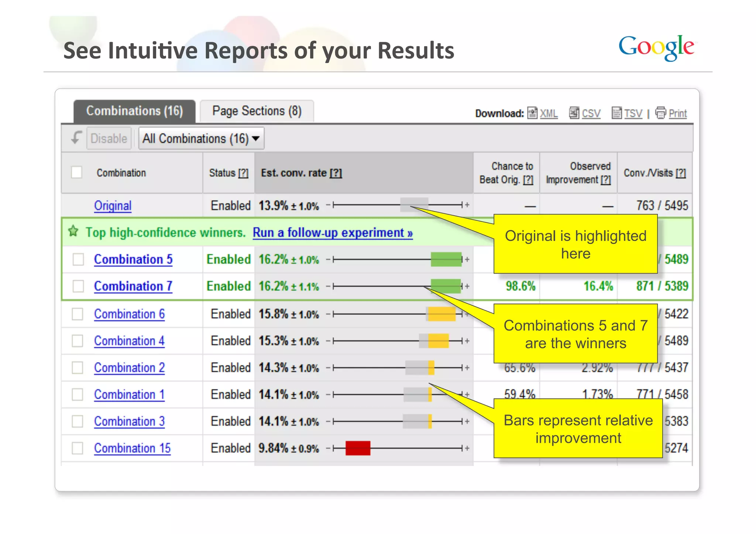Open the Combination 15 link
756x534 pixels.
click(132, 448)
